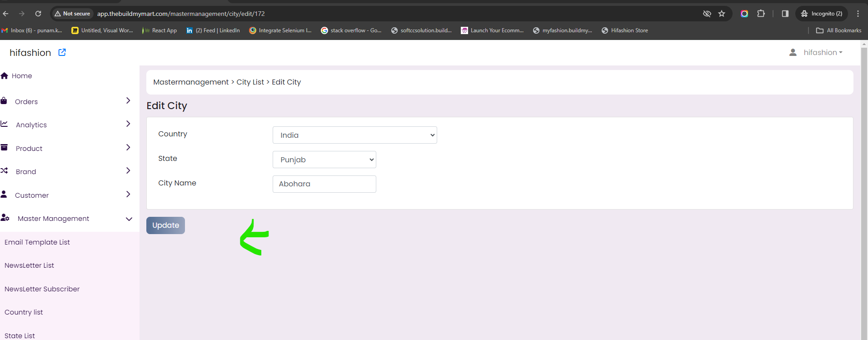Open the softccsolution.build bookmark
The image size is (868, 340).
coord(421,30)
